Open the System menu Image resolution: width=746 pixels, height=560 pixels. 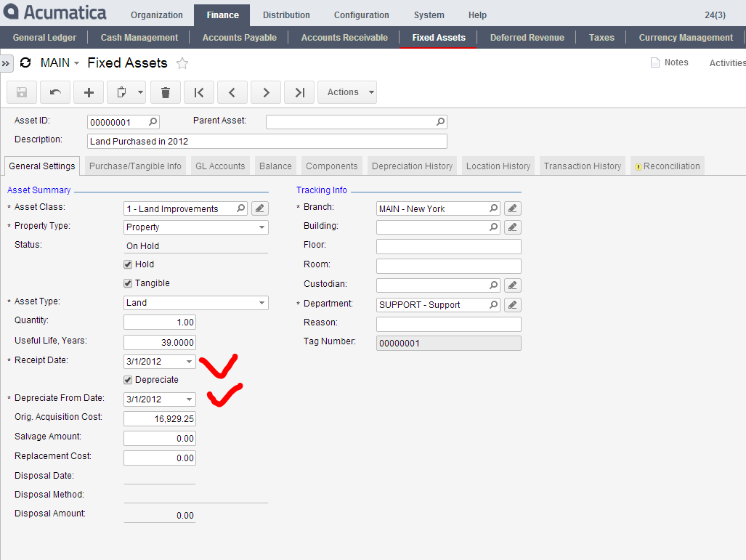[429, 15]
